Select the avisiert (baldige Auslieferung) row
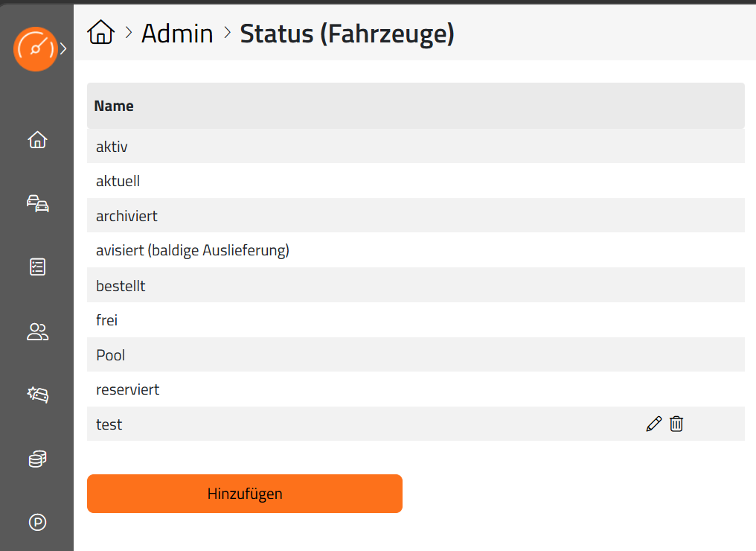This screenshot has width=756, height=551. pyautogui.click(x=416, y=250)
